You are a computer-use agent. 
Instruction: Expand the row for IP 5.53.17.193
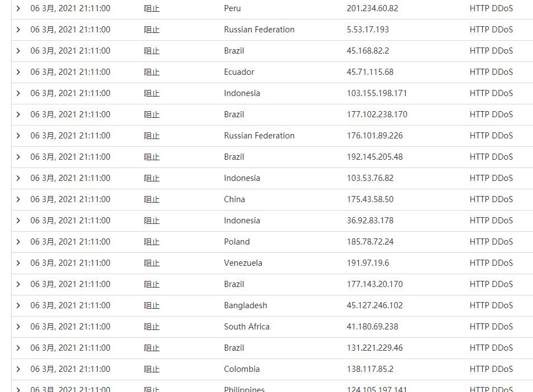(18, 30)
